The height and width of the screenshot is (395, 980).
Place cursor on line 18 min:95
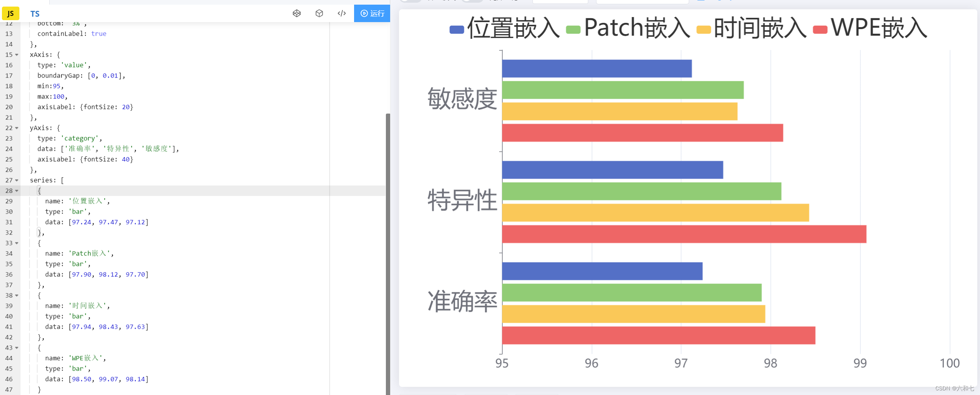tap(50, 86)
